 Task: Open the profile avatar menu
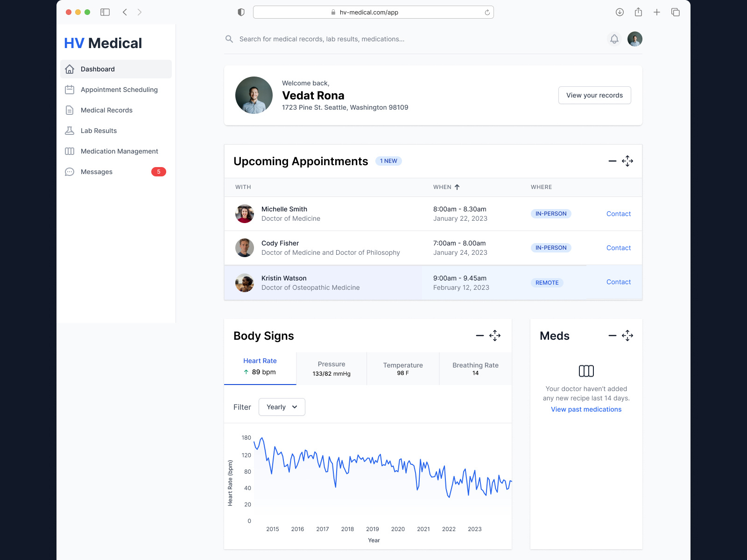[634, 39]
